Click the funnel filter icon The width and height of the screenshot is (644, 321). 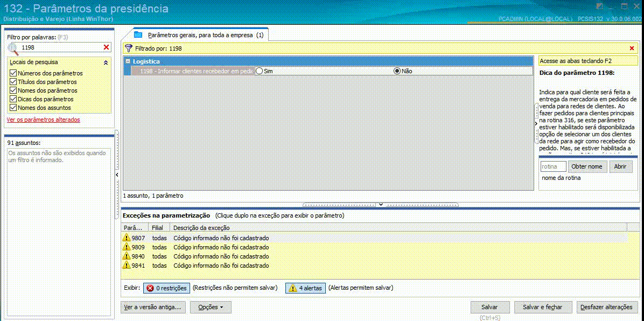click(129, 48)
